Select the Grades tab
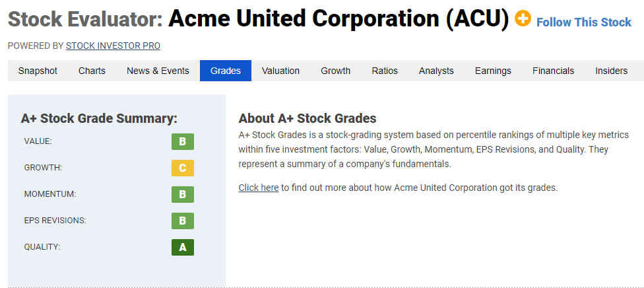Screen dimensions: 644x288 point(226,71)
